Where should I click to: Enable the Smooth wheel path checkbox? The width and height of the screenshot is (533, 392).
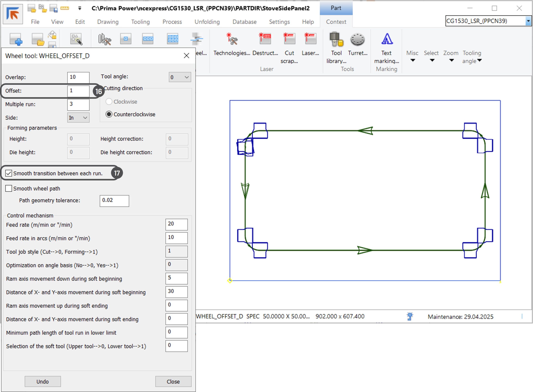(9, 188)
